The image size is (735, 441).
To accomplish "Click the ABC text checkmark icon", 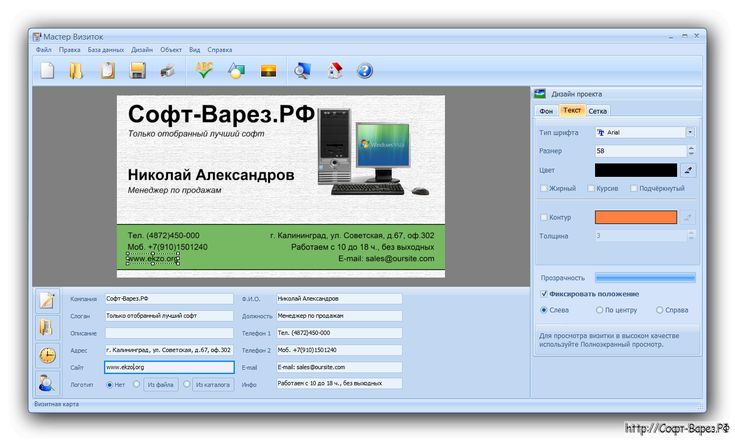I will click(204, 70).
